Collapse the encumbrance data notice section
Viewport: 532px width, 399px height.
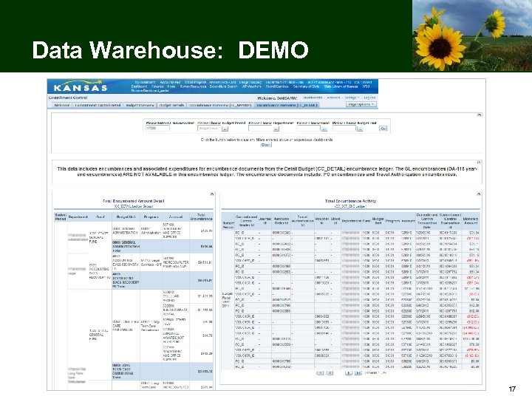coord(479,162)
